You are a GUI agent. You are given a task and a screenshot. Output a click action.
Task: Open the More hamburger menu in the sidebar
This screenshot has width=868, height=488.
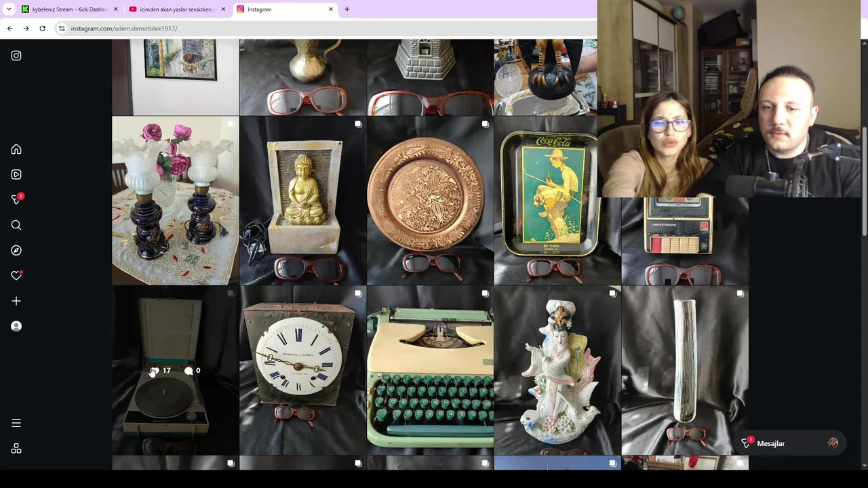[x=16, y=423]
